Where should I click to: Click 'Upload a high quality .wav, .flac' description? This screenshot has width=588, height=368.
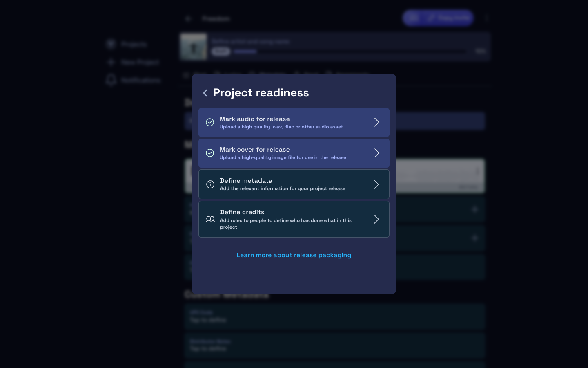pos(281,127)
